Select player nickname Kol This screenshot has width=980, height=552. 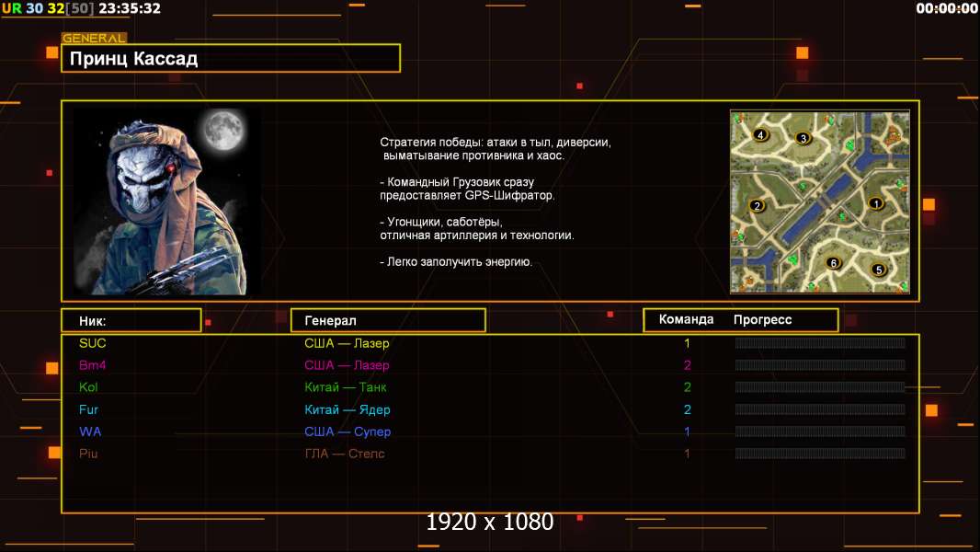coord(88,387)
